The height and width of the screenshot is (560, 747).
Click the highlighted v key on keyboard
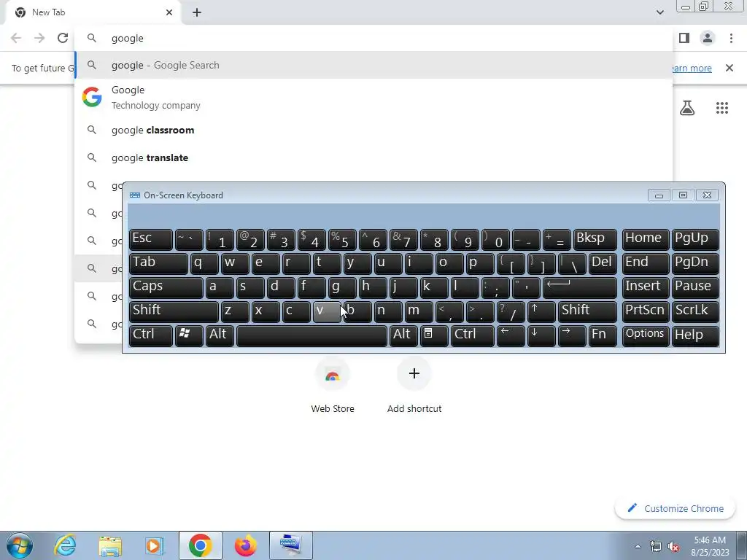[327, 311]
